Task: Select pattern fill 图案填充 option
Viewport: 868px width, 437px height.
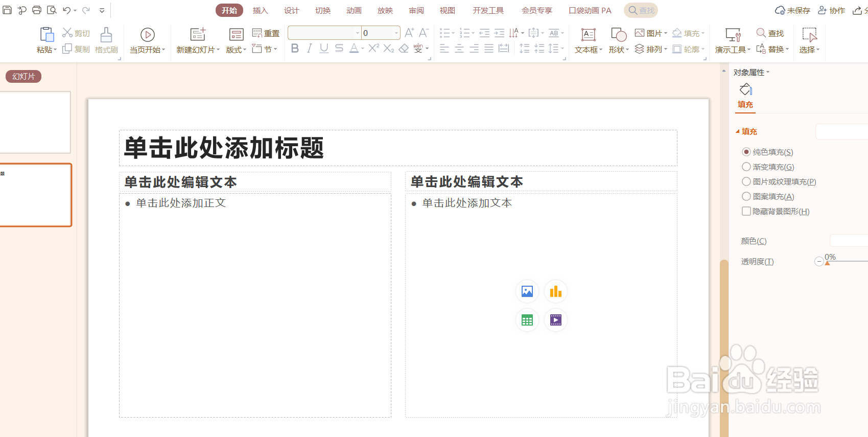Action: pyautogui.click(x=768, y=196)
